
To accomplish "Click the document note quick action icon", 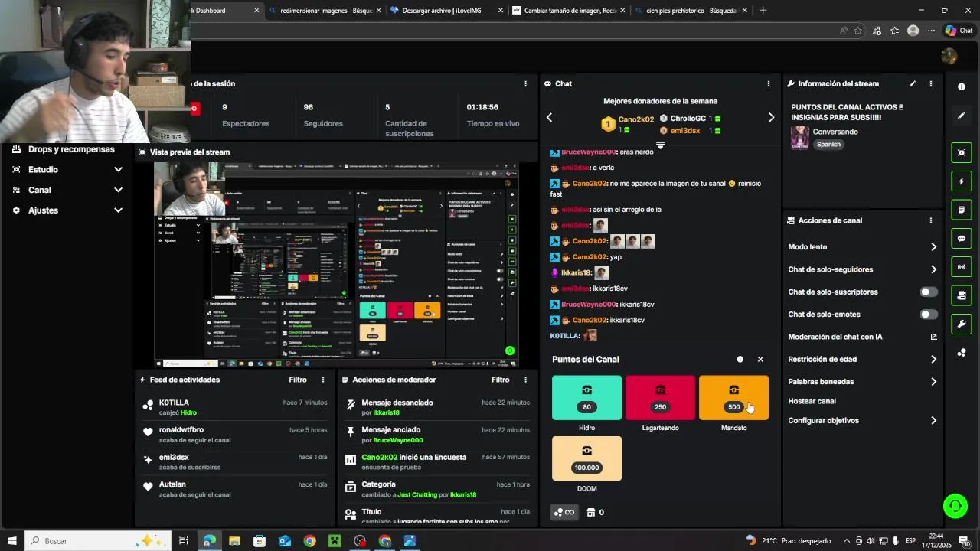I will click(x=962, y=210).
